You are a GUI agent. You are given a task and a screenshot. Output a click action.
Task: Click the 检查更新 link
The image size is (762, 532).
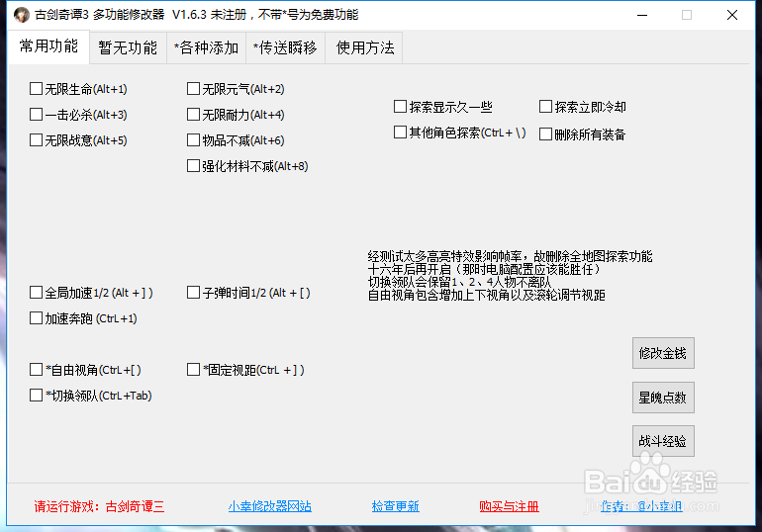[395, 506]
